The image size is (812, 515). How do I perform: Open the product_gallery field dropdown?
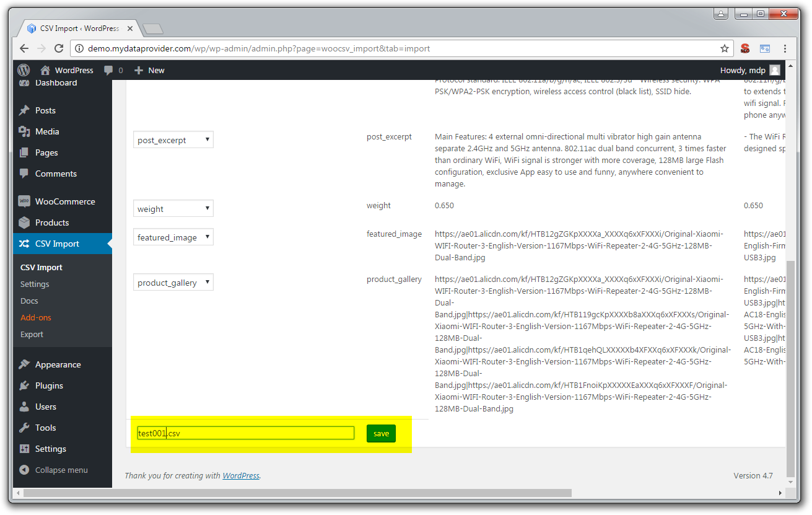pyautogui.click(x=173, y=283)
